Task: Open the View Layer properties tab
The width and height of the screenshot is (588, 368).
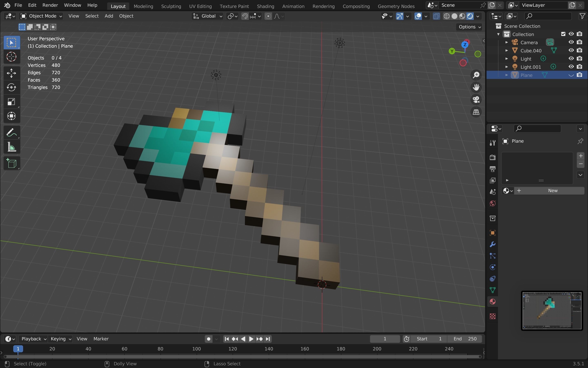Action: [x=492, y=180]
